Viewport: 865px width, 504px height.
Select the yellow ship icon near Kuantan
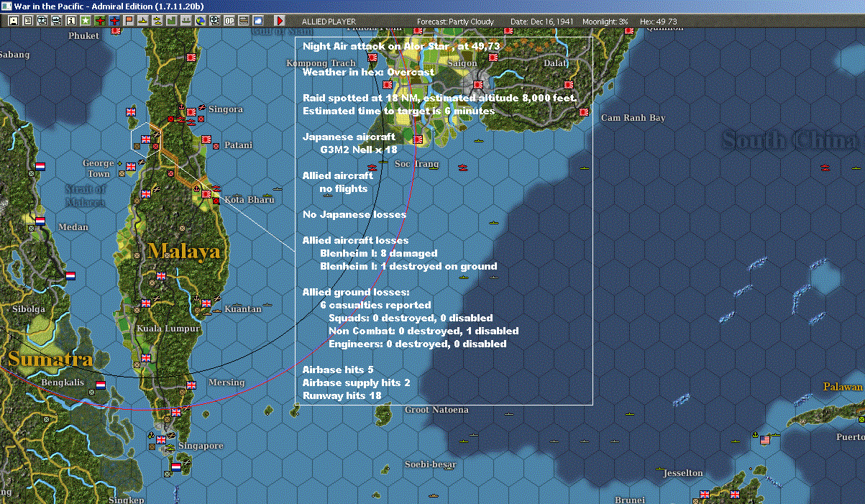click(267, 305)
